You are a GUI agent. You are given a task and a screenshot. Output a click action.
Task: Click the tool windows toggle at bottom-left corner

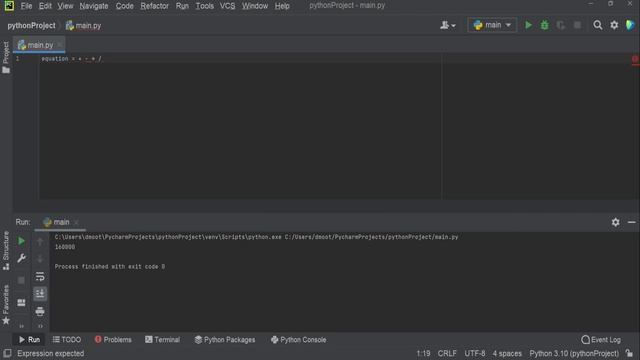pos(7,353)
